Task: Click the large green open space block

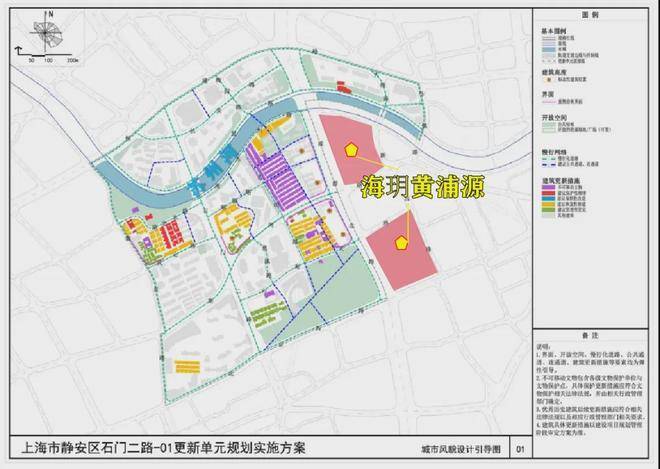Action: (343, 286)
